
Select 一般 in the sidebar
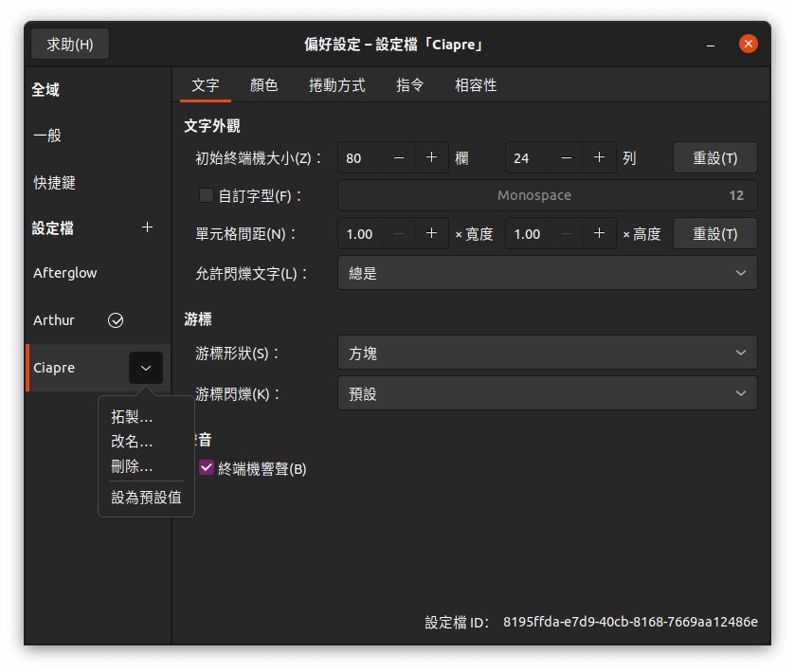pos(98,136)
